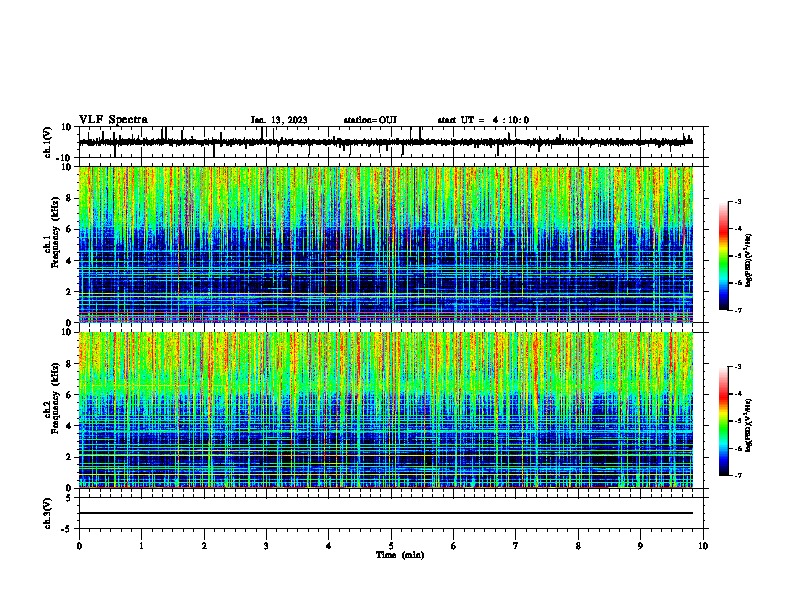Image resolution: width=792 pixels, height=612 pixels.
Task: Click time axis tick label 2
Action: pyautogui.click(x=204, y=546)
